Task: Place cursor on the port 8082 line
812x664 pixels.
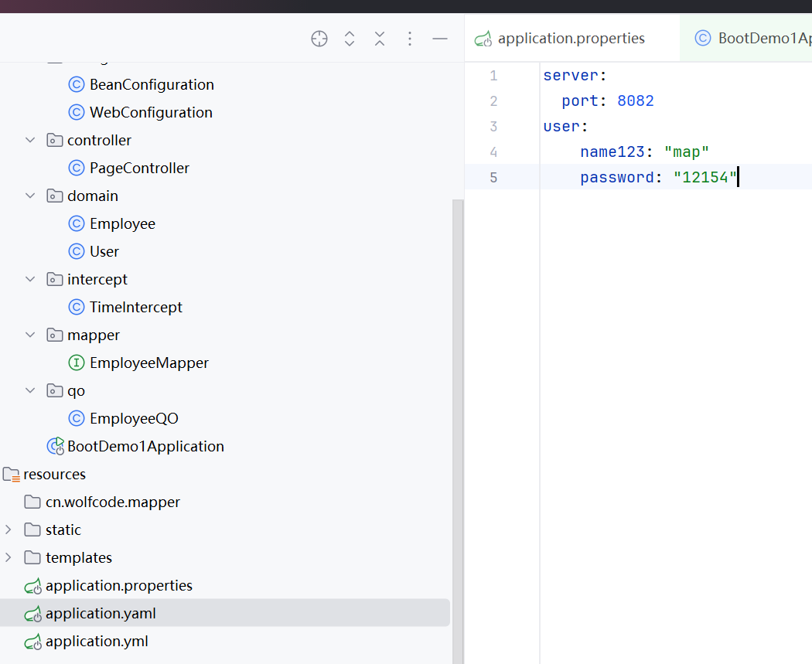Action: [x=636, y=101]
